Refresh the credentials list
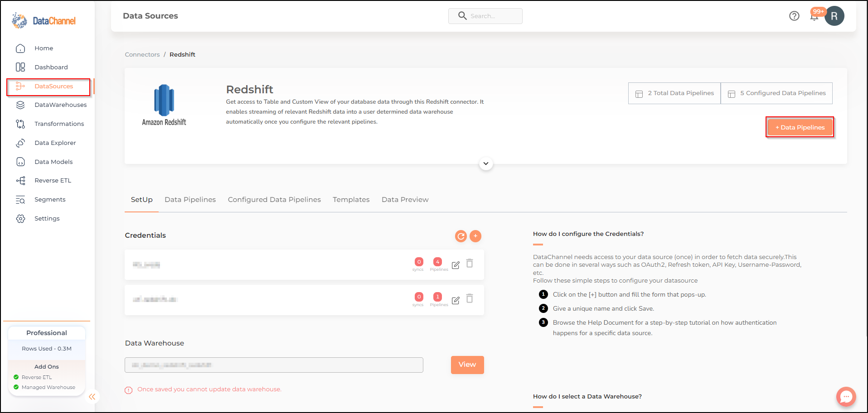This screenshot has height=413, width=868. [461, 236]
